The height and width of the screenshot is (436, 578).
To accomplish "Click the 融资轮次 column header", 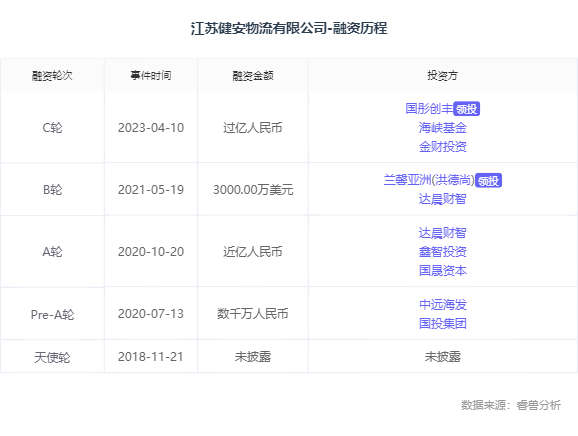I will click(52, 76).
